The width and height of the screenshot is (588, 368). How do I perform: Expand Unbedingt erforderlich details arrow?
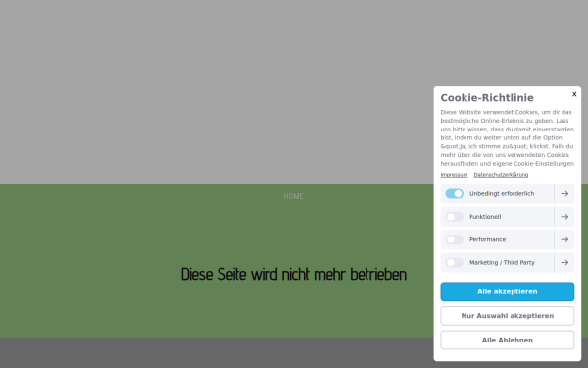[564, 193]
